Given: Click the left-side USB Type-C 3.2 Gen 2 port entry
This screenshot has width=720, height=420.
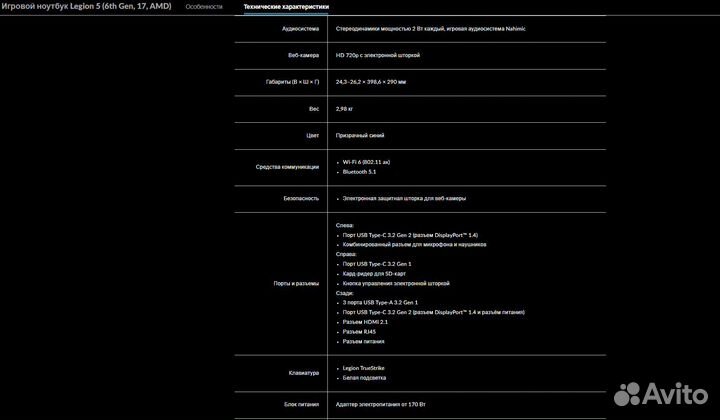Looking at the screenshot, I should coord(410,235).
